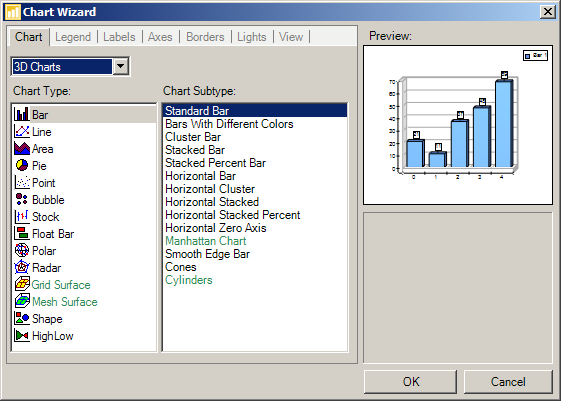Select the Float Bar chart icon
561x401 pixels.
point(22,233)
